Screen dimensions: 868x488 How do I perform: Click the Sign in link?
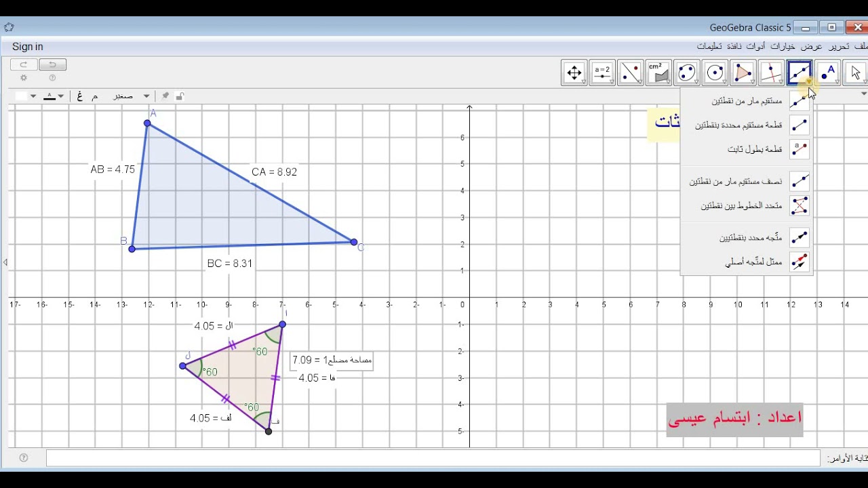[28, 47]
